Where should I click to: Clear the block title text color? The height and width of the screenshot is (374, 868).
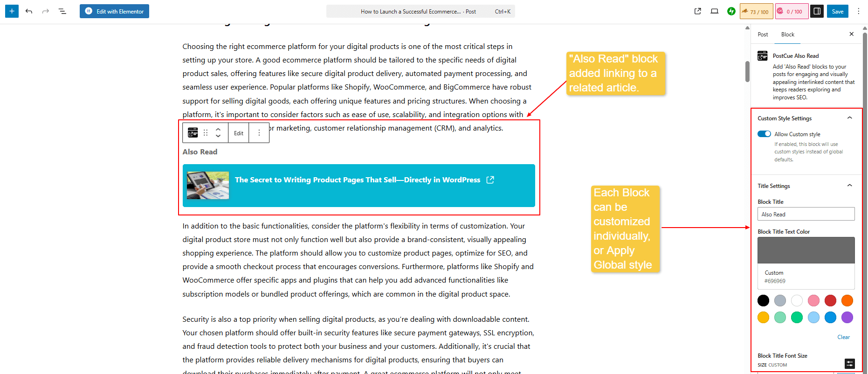[843, 337]
